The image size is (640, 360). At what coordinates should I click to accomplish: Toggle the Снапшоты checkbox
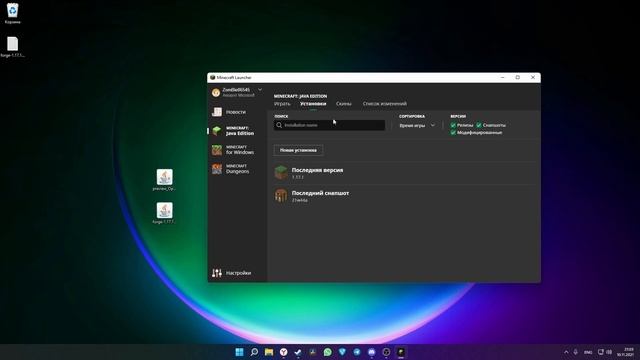click(479, 125)
